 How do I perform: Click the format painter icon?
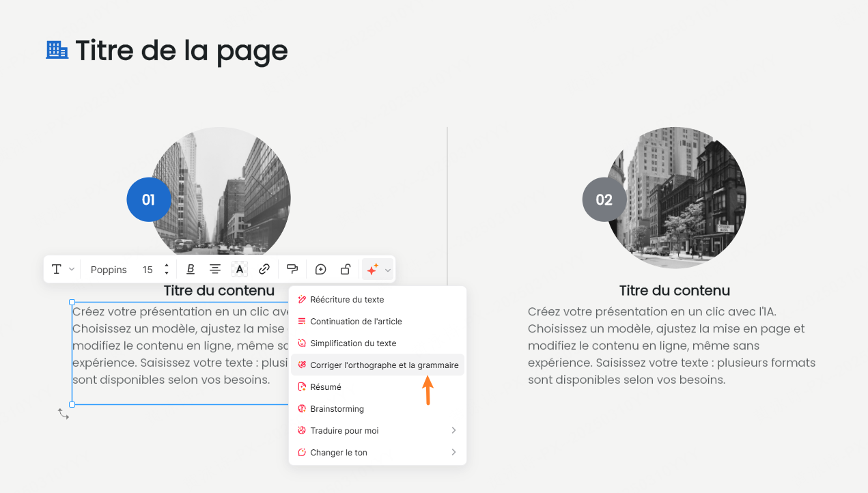[292, 270]
